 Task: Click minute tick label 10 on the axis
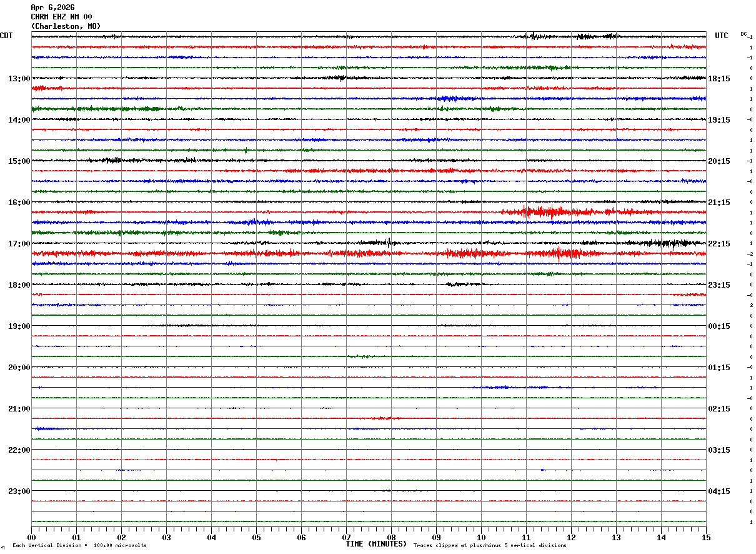point(481,537)
